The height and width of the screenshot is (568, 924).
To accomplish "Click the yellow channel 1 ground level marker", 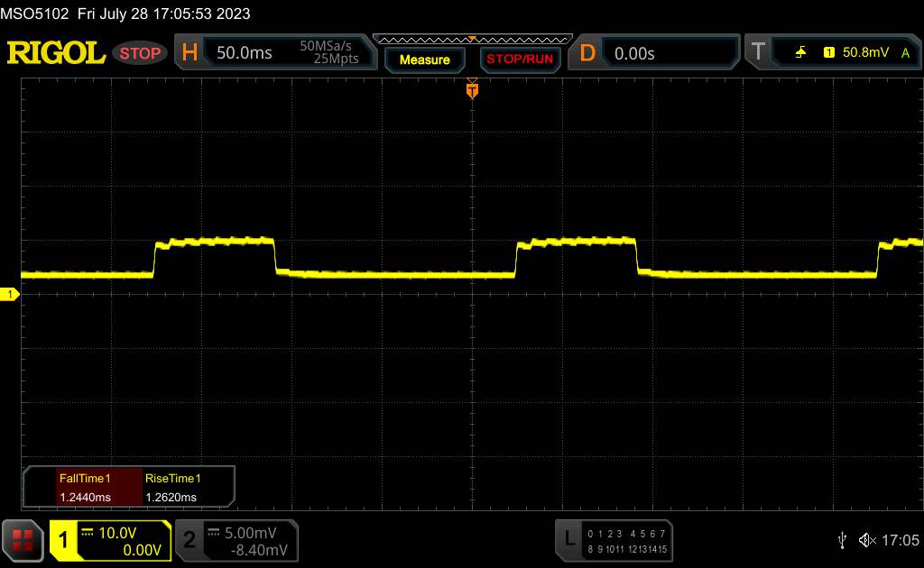I will click(9, 294).
